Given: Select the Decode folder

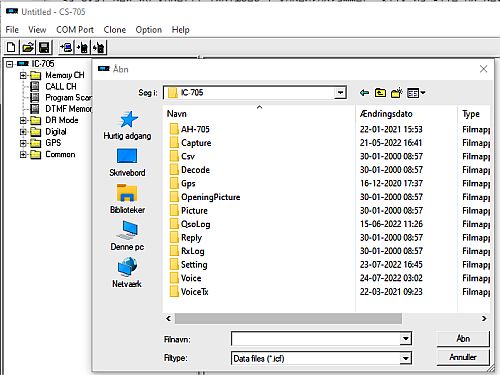Looking at the screenshot, I should [x=189, y=170].
